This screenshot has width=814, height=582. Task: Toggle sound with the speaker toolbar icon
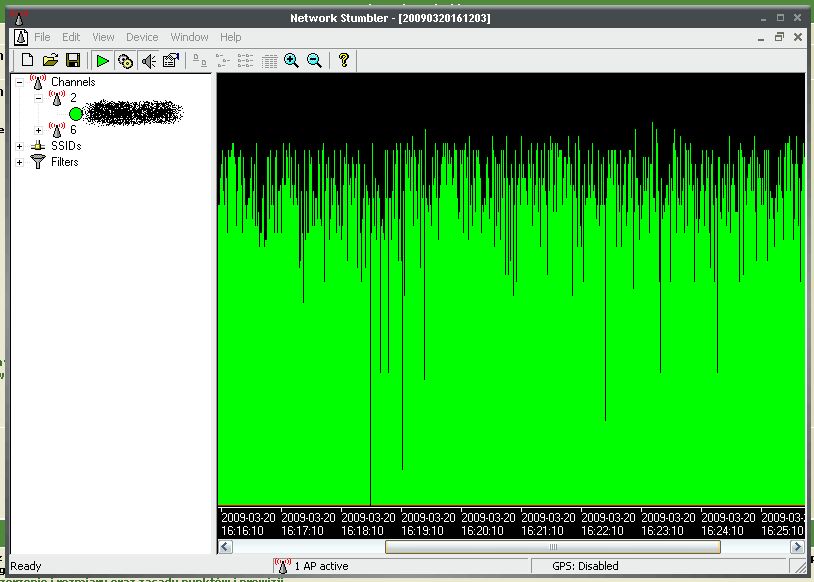[148, 61]
